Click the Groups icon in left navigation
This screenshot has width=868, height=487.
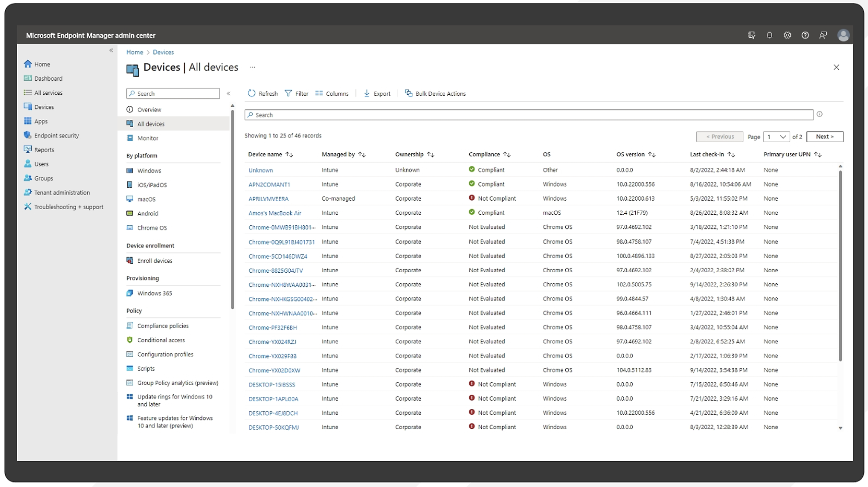point(28,178)
